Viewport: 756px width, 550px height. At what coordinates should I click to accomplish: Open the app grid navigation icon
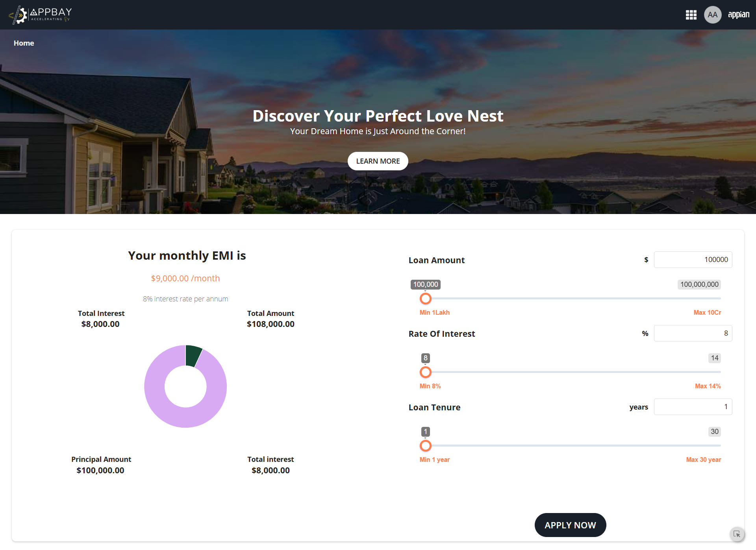(x=691, y=15)
